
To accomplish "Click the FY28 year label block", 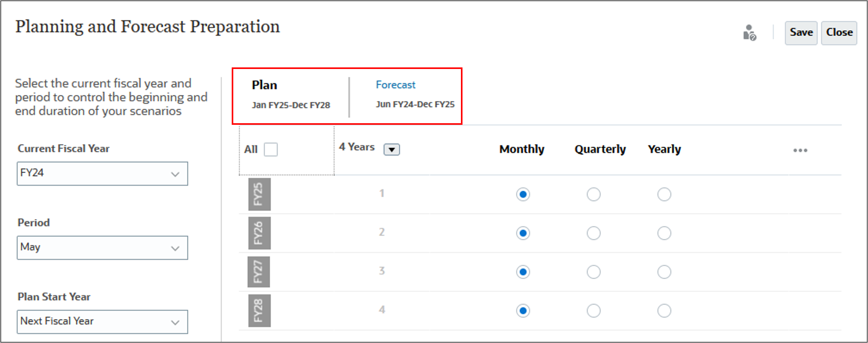I will [259, 311].
